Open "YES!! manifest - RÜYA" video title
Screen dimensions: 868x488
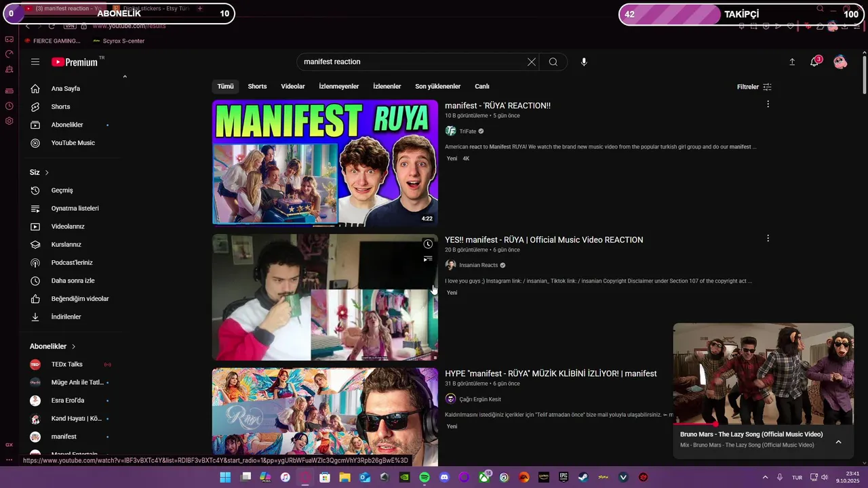point(544,240)
